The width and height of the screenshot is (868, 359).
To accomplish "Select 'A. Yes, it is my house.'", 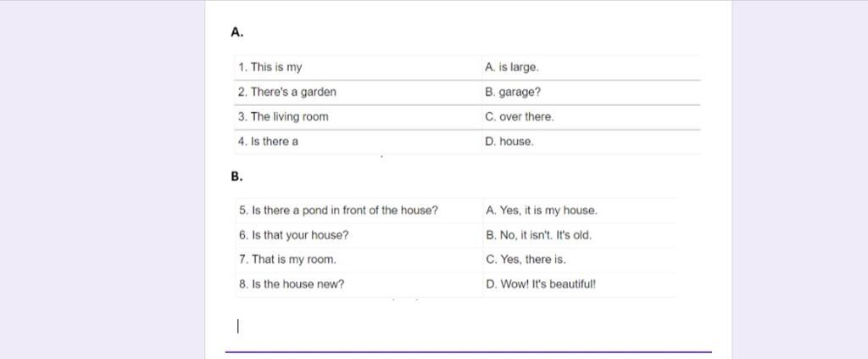I will point(542,210).
